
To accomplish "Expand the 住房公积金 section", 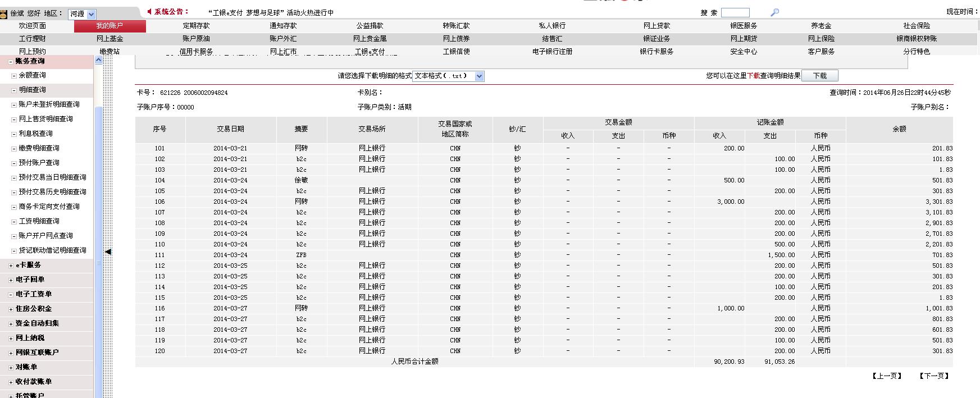I will [x=11, y=309].
